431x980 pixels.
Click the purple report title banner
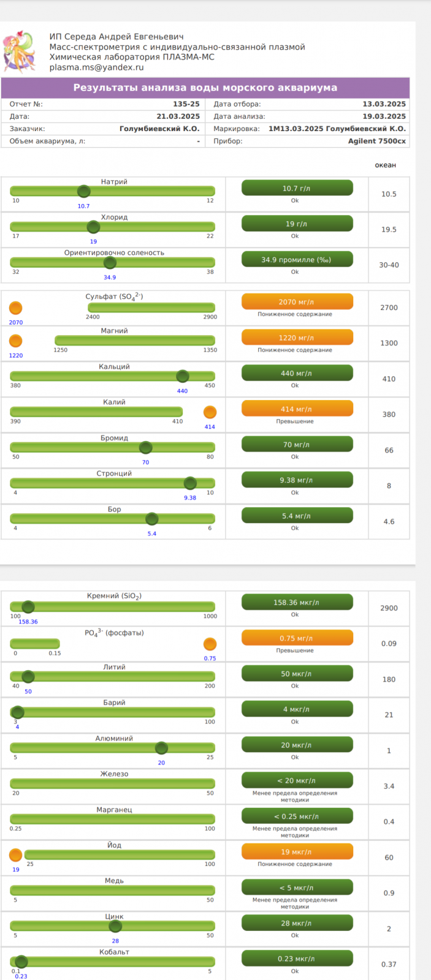tap(205, 88)
